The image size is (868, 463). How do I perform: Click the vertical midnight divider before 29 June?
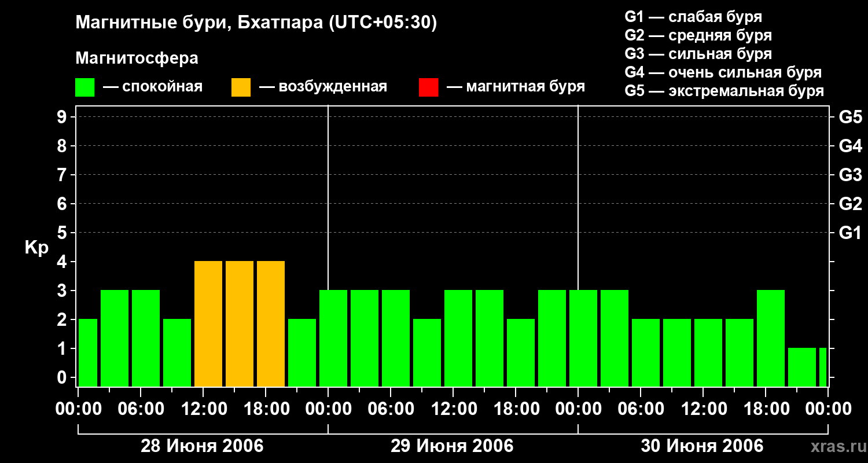tap(328, 246)
